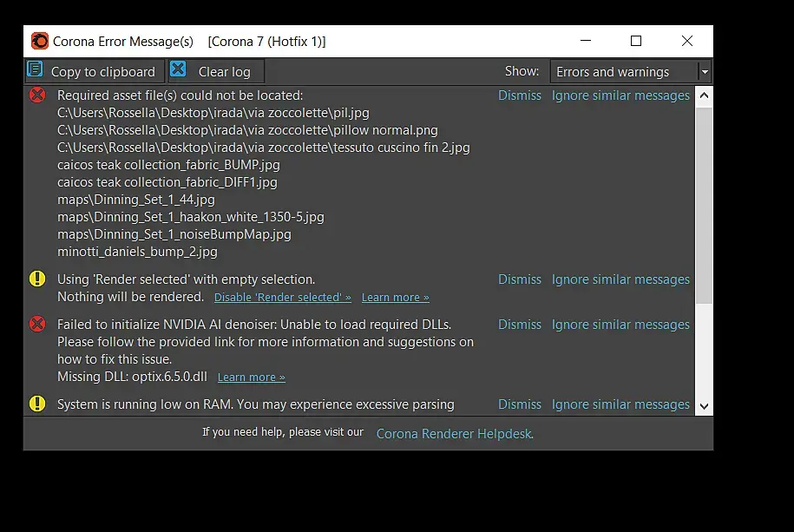
Task: Click the Copy to clipboard icon
Action: pyautogui.click(x=35, y=69)
